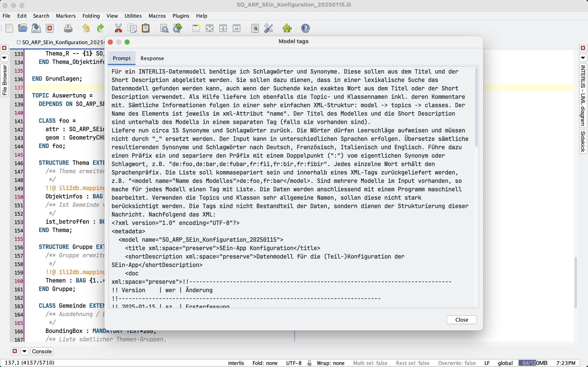Toggle Multi sel in status bar
The image size is (588, 367).
(370, 363)
